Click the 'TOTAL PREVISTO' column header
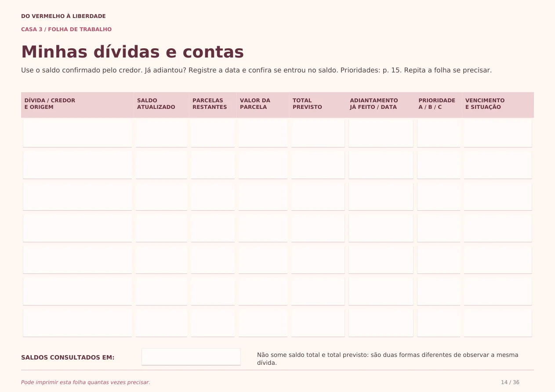Screen dimensions: 555x392 pos(318,105)
